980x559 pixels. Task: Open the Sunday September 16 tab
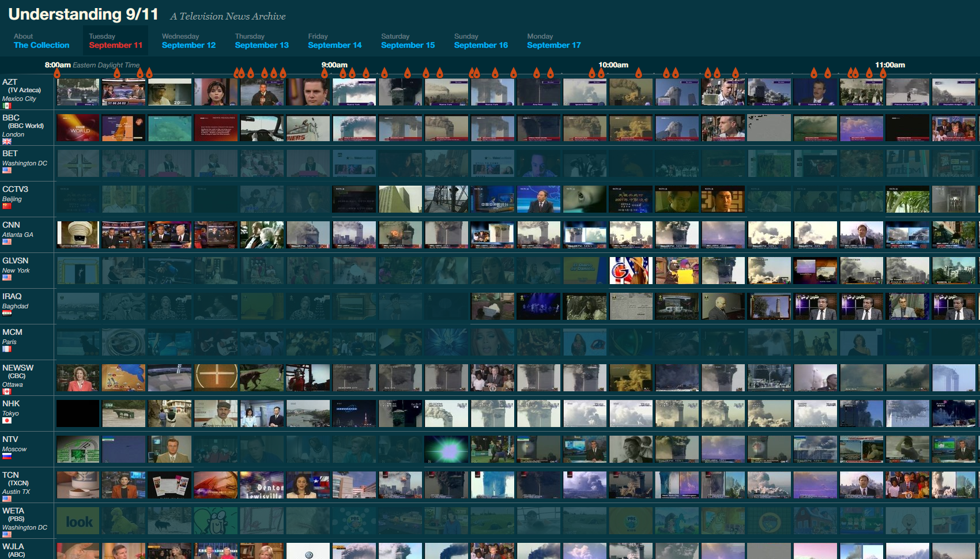pyautogui.click(x=481, y=41)
